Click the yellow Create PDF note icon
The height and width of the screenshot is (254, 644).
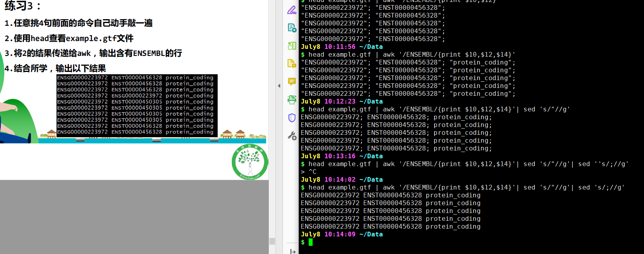tap(292, 64)
